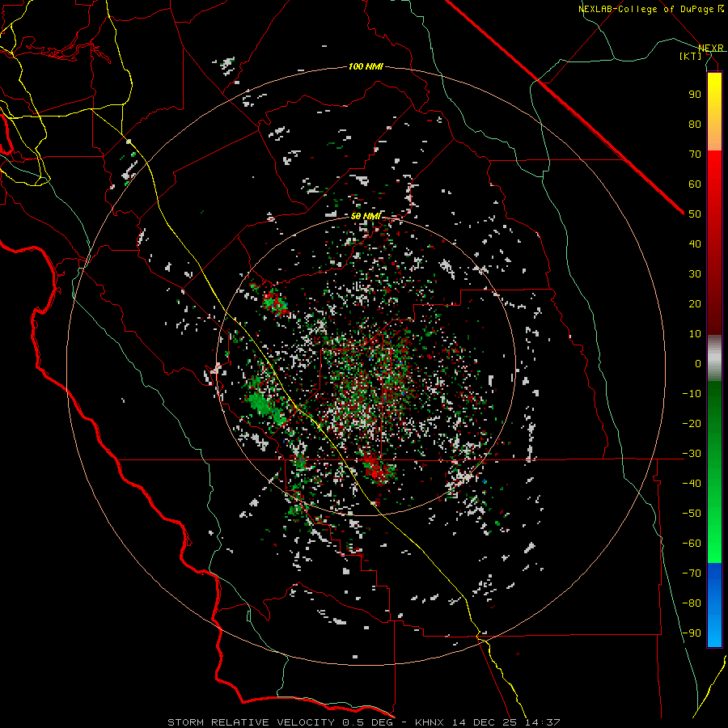728x728 pixels.
Task: Click the STORM RELATIVE VELOCITY caption text
Action: 251,722
